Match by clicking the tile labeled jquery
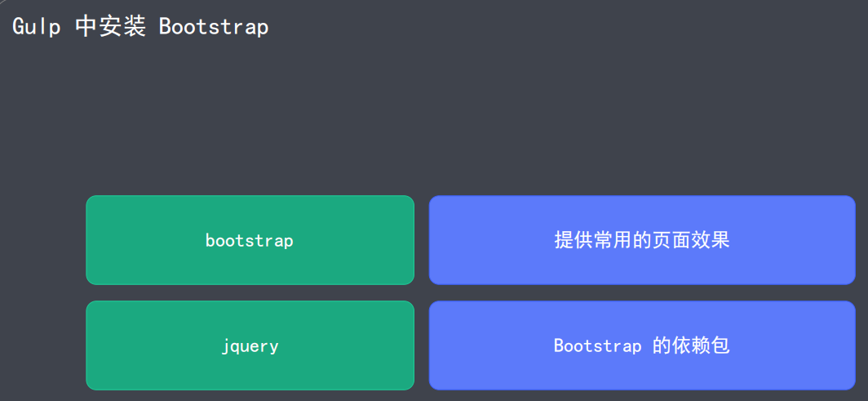Screen dimensions: 868x401 (x=250, y=345)
